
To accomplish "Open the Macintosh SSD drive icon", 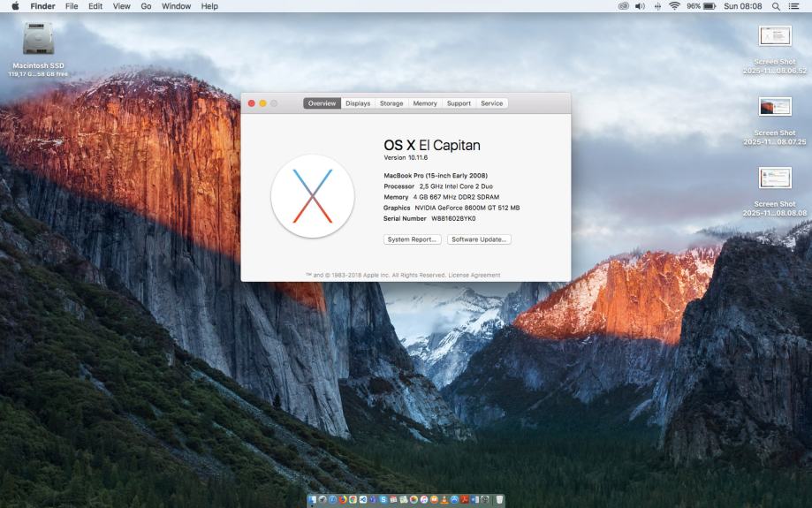I will tap(38, 40).
